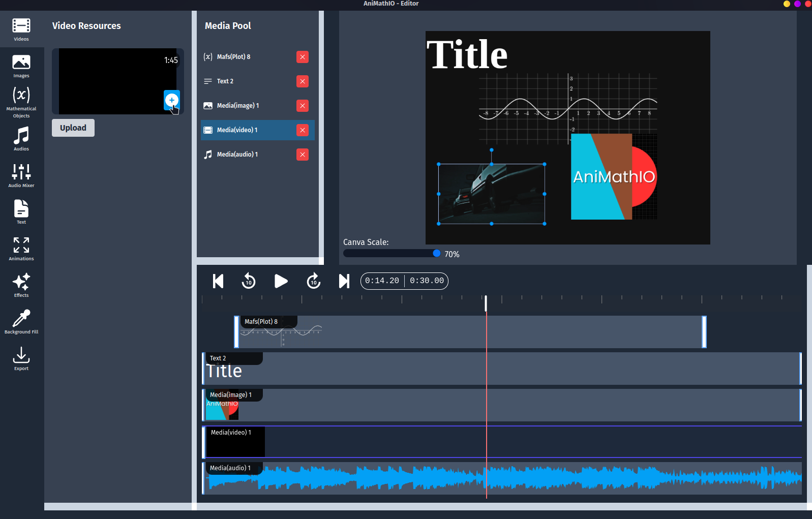Select the sine plot on canvas

point(568,109)
